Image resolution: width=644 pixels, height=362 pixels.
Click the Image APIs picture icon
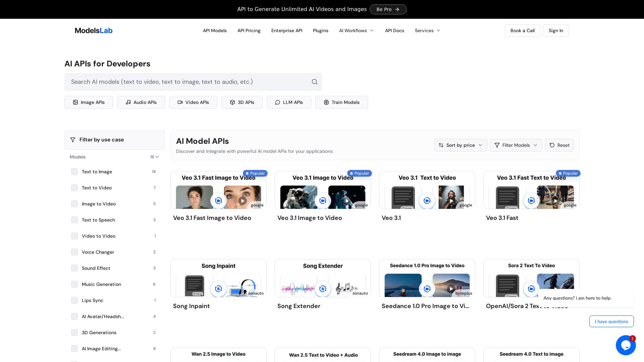pyautogui.click(x=75, y=102)
